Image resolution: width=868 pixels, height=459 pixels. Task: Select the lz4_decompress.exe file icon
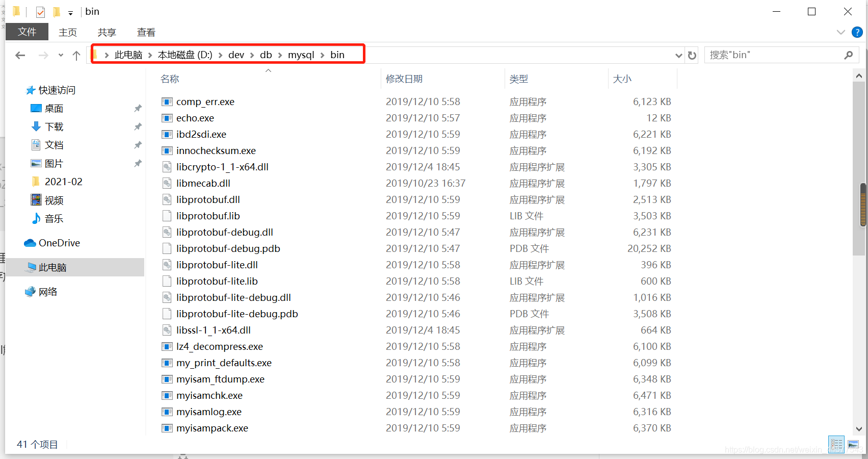click(x=167, y=346)
